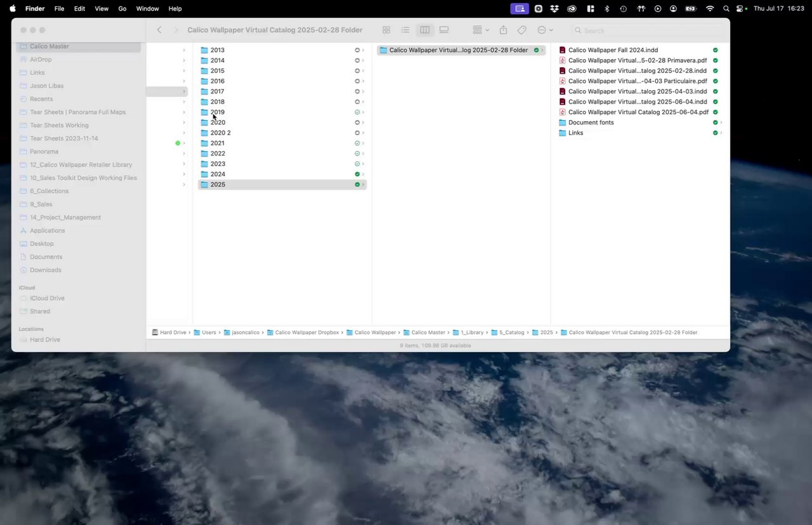This screenshot has height=525, width=812.
Task: Click the Edit Tags icon
Action: [x=522, y=30]
